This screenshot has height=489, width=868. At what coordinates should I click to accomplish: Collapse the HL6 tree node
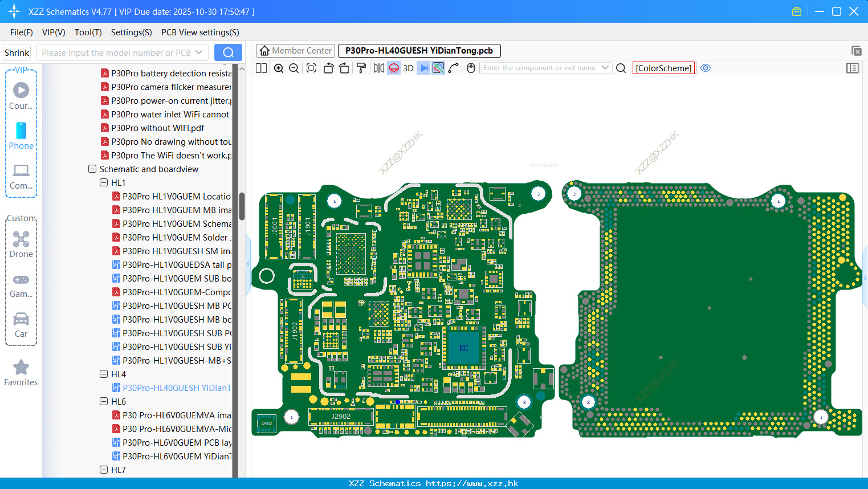[104, 402]
